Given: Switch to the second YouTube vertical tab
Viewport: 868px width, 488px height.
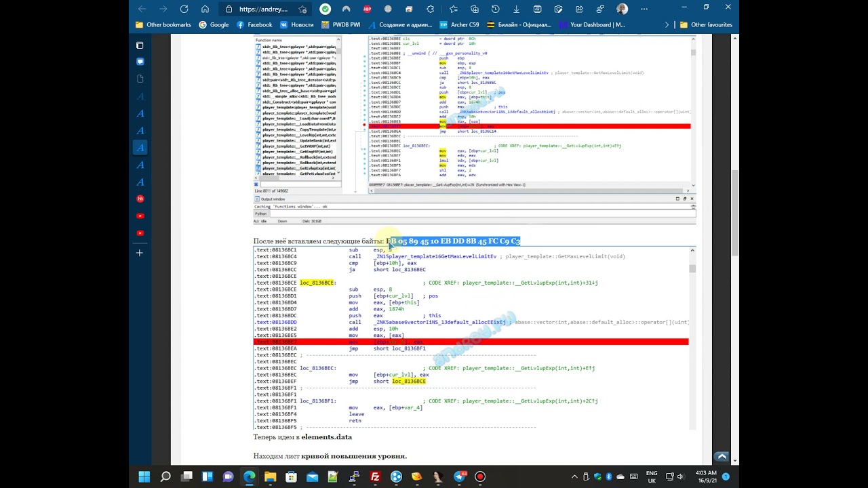Looking at the screenshot, I should click(140, 233).
